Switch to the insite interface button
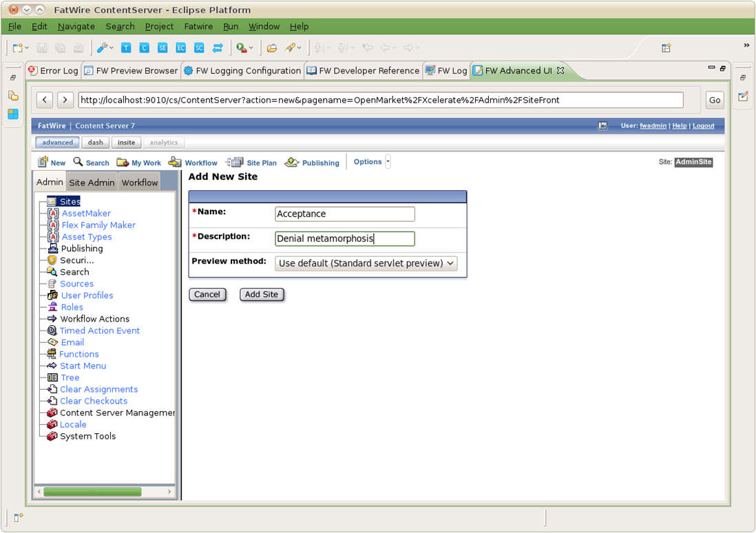756x533 pixels. tap(126, 143)
